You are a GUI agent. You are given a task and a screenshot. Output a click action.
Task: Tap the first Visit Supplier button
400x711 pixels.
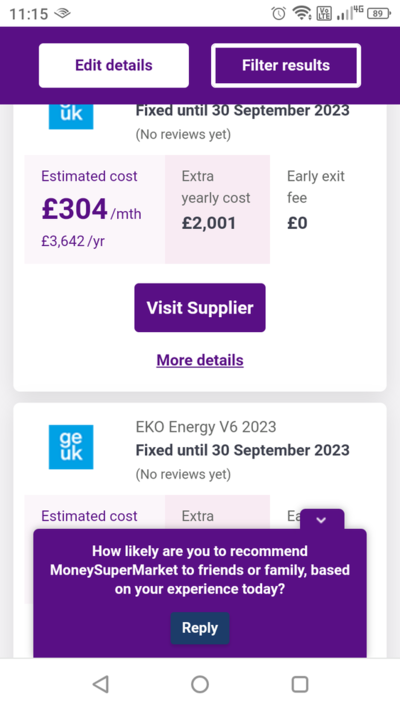[200, 308]
